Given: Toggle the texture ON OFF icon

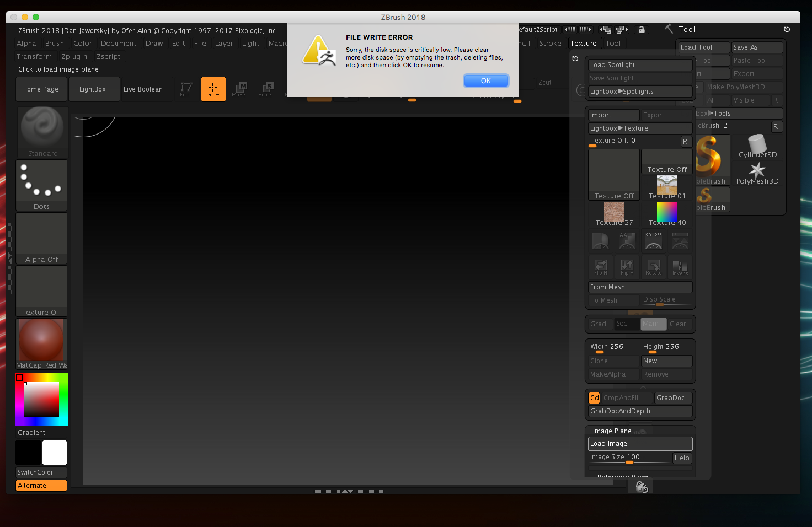Looking at the screenshot, I should pyautogui.click(x=654, y=241).
